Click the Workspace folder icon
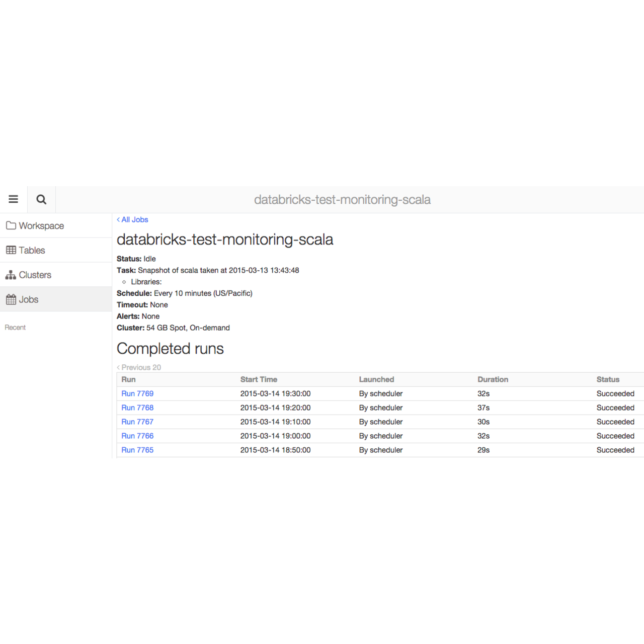This screenshot has height=644, width=644. tap(11, 225)
